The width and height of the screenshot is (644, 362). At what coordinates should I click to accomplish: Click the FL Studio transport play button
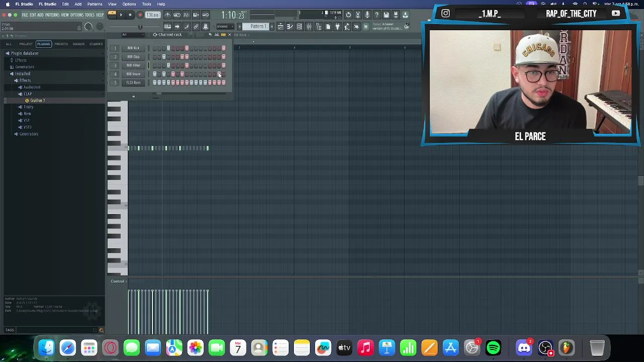pyautogui.click(x=121, y=15)
